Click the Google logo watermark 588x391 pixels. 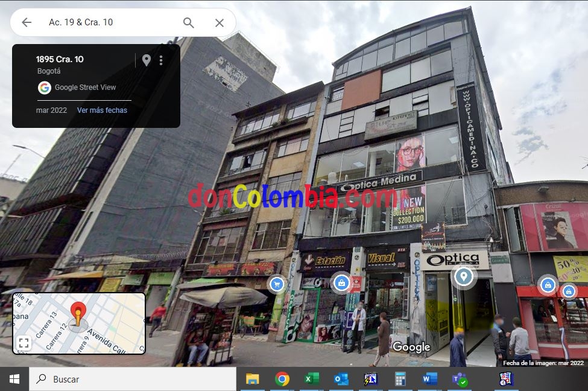point(411,347)
